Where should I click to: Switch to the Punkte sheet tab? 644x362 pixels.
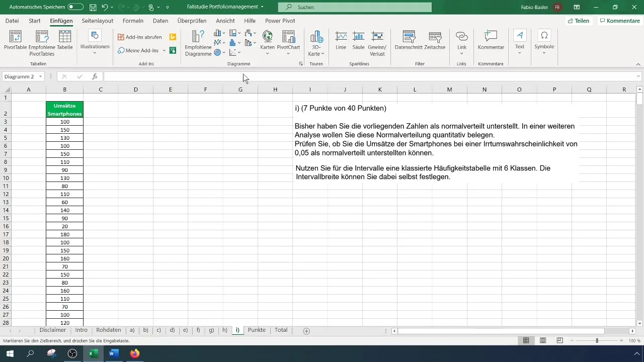(257, 330)
